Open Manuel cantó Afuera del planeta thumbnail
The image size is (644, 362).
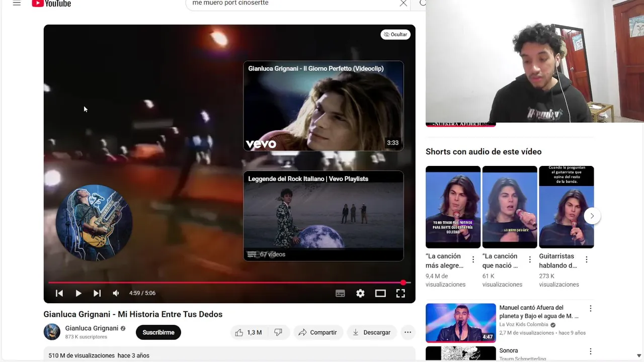[x=461, y=323]
